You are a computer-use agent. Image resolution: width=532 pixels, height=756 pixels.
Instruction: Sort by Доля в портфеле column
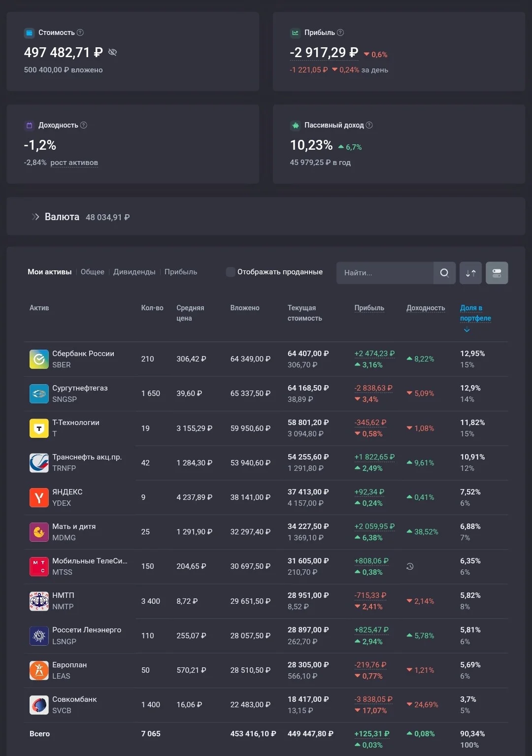[475, 313]
